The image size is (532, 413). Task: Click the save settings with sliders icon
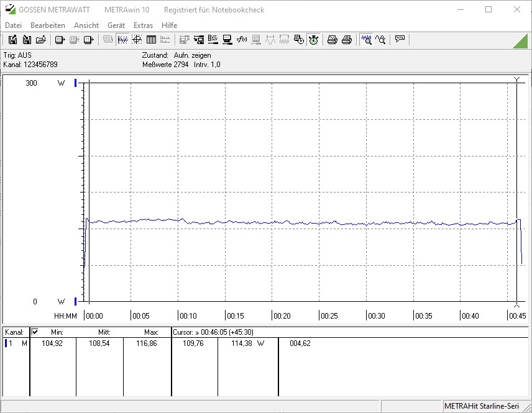(199, 40)
